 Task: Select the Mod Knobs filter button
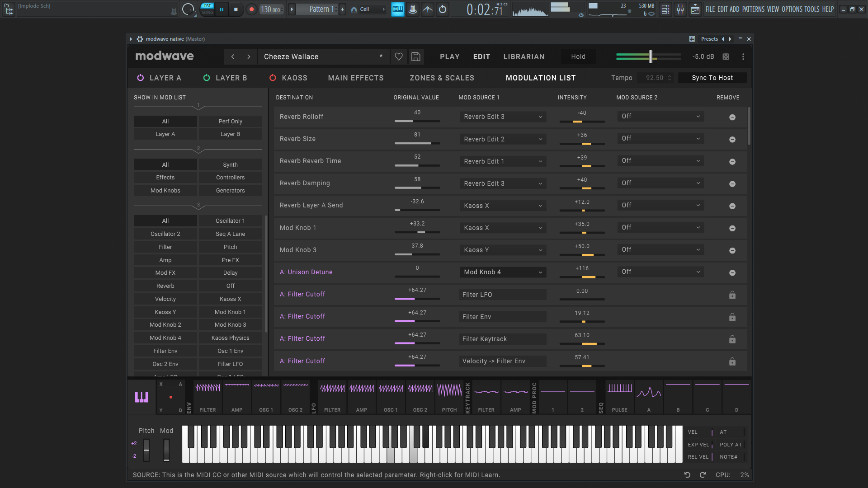click(165, 190)
